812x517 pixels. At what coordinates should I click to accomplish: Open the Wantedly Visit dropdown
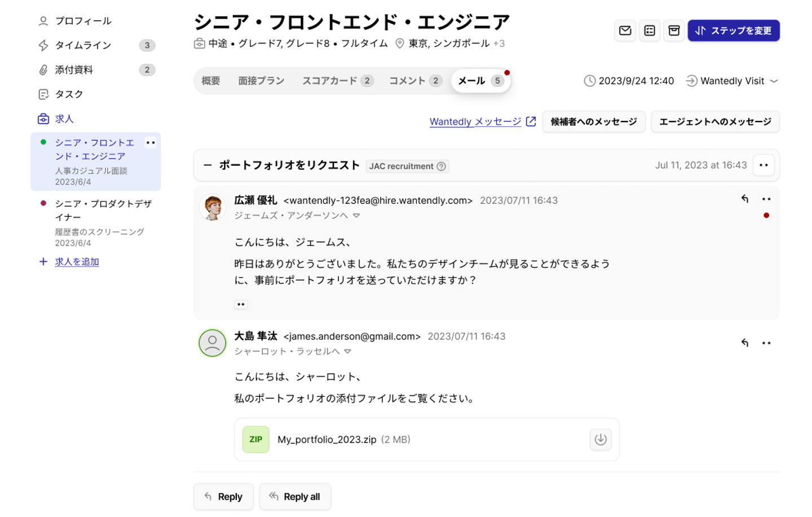(x=774, y=81)
